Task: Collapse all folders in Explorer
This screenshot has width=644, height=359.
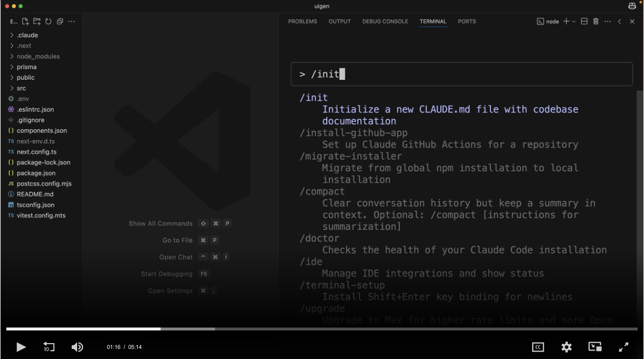Action: (x=60, y=22)
